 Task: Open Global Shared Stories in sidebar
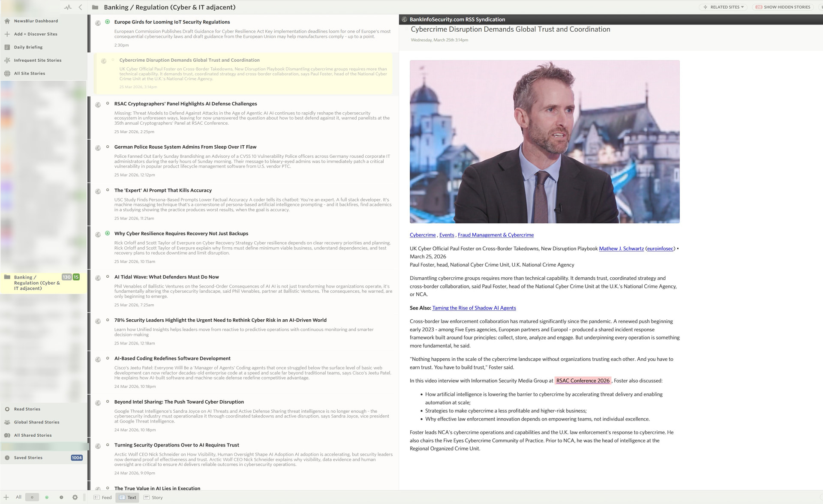[x=36, y=422]
